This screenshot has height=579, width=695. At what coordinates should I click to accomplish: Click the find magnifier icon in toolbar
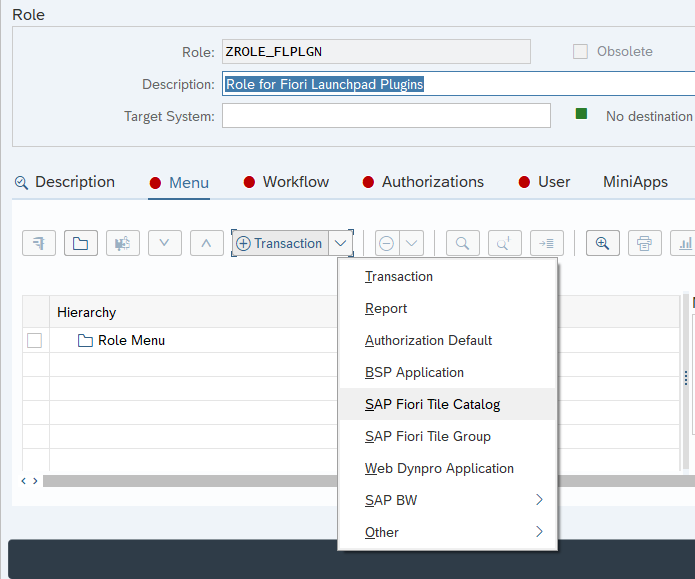pyautogui.click(x=462, y=243)
